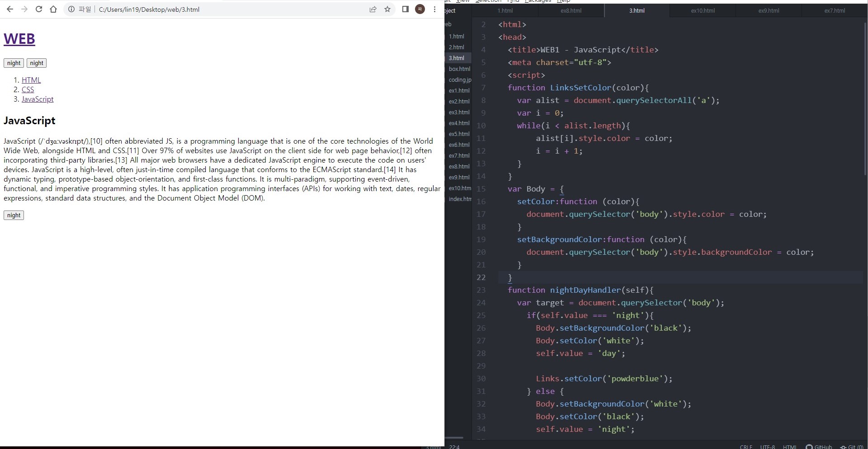Image resolution: width=868 pixels, height=449 pixels.
Task: Go forward in the browser
Action: [x=24, y=9]
